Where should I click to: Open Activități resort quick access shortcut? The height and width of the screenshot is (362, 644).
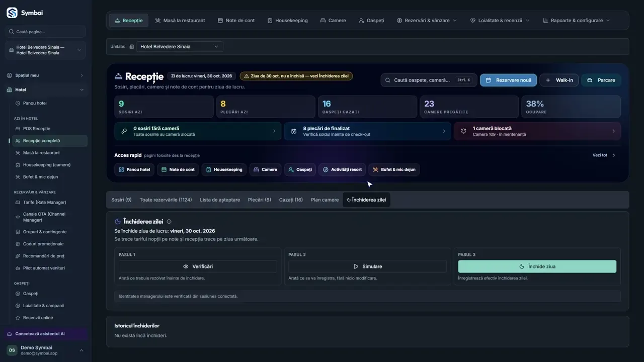pos(342,169)
